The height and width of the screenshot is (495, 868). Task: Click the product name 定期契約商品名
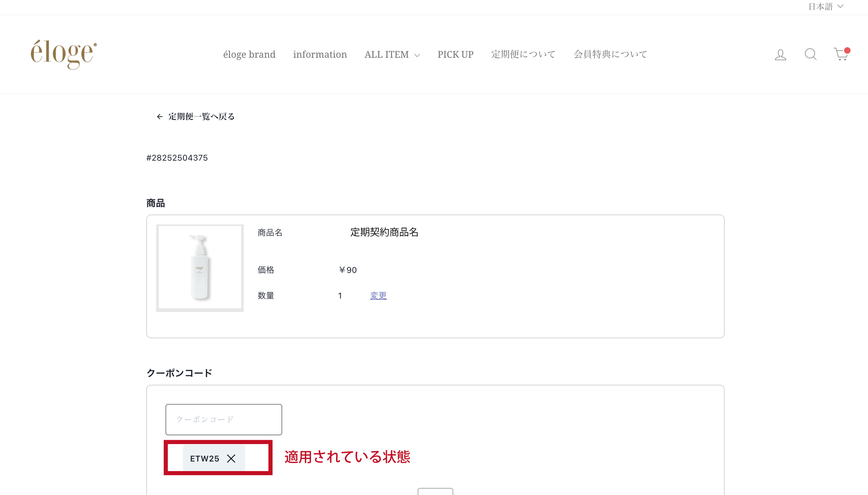click(384, 232)
